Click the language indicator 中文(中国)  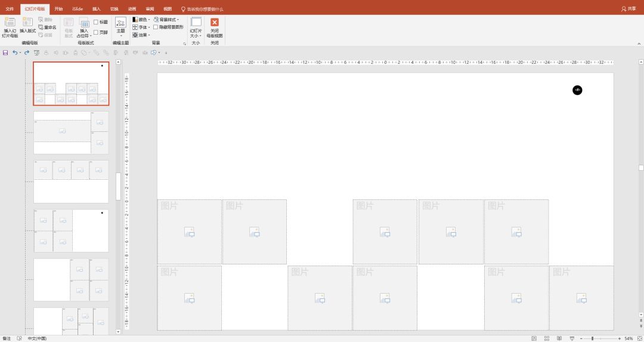click(37, 338)
